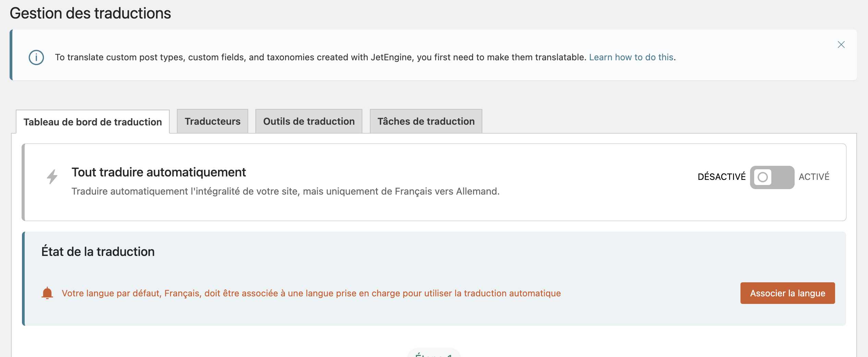The image size is (868, 357).
Task: Click the DÉSACTIVÉ label beside the toggle
Action: coord(722,177)
